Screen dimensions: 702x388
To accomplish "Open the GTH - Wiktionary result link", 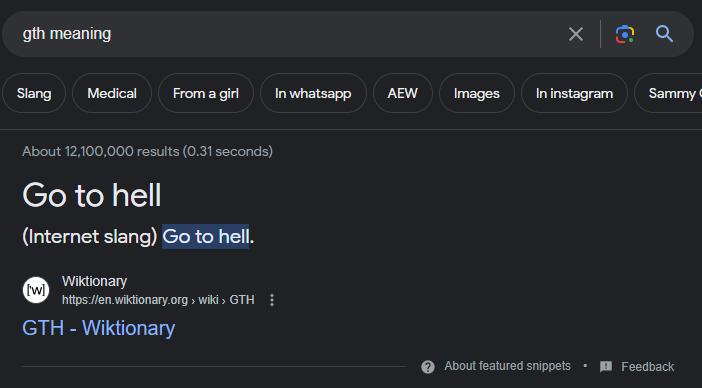I will point(98,328).
